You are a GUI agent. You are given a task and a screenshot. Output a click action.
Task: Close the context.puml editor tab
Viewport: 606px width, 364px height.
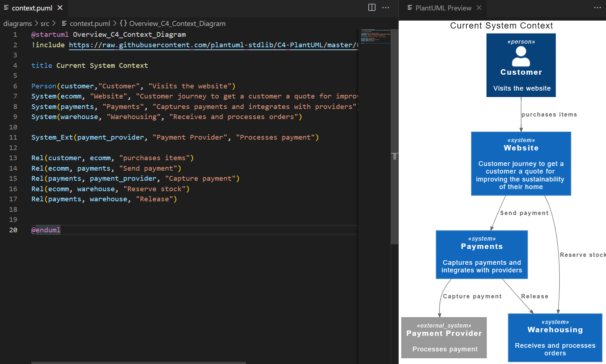tap(60, 8)
